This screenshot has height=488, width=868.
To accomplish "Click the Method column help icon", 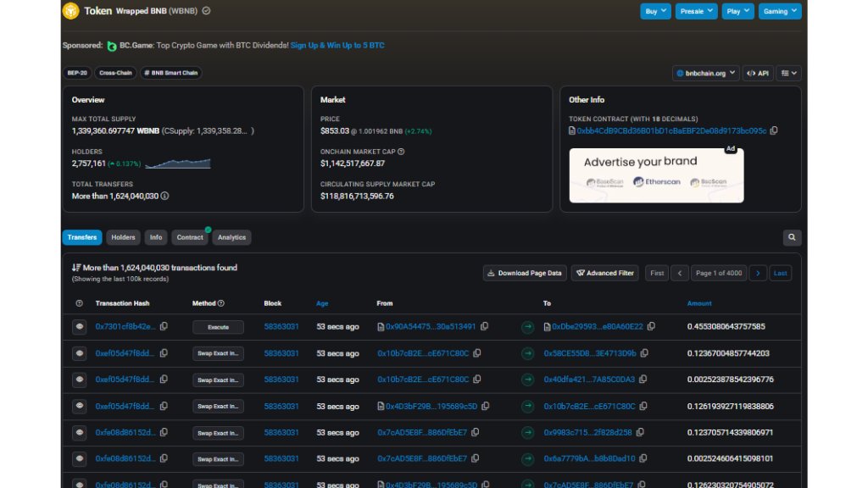I will tap(221, 303).
